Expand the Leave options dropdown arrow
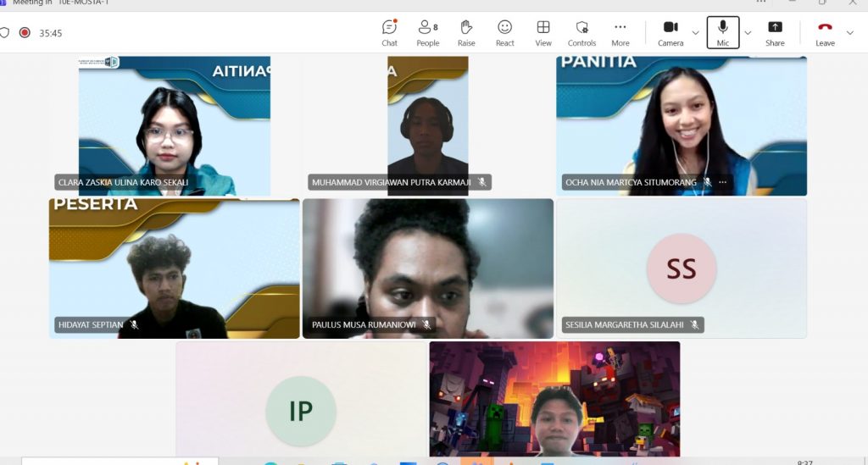Viewport: 868px width, 465px height. pyautogui.click(x=850, y=33)
